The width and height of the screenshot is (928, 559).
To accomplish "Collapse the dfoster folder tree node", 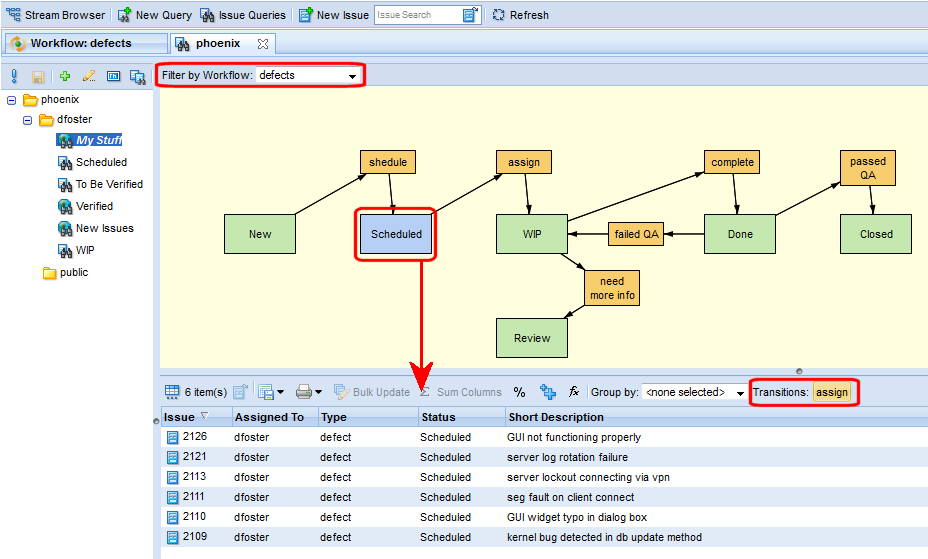I will [x=28, y=120].
